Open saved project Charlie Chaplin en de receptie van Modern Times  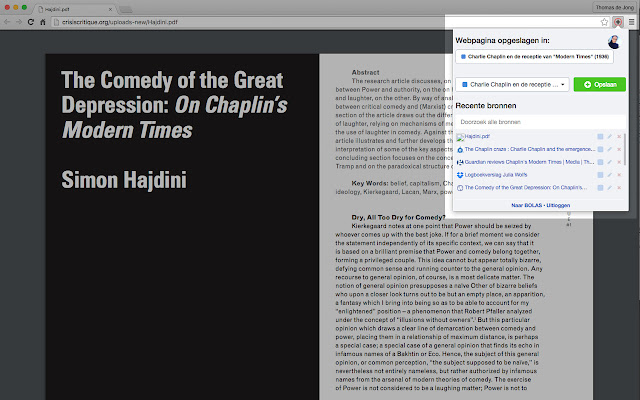tap(534, 57)
